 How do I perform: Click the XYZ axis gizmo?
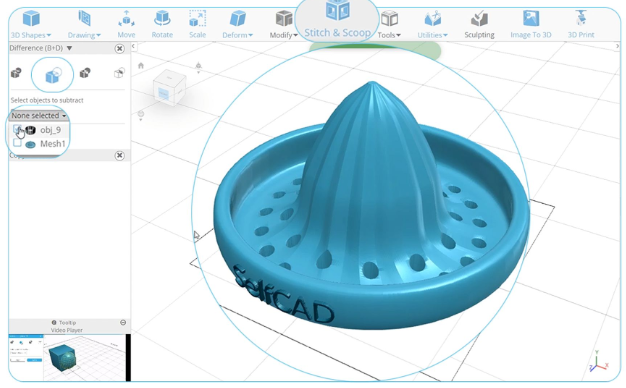tap(598, 362)
